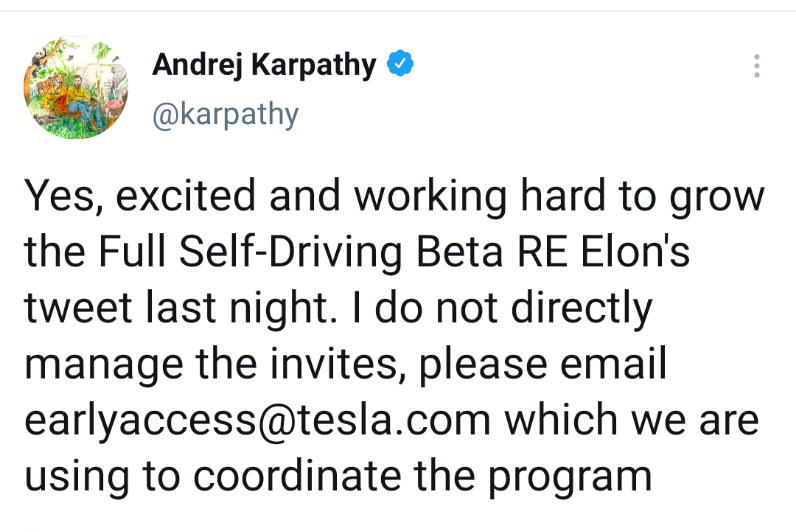Click the phrase "working hard to grow"
The width and height of the screenshot is (796, 532).
coord(567,197)
